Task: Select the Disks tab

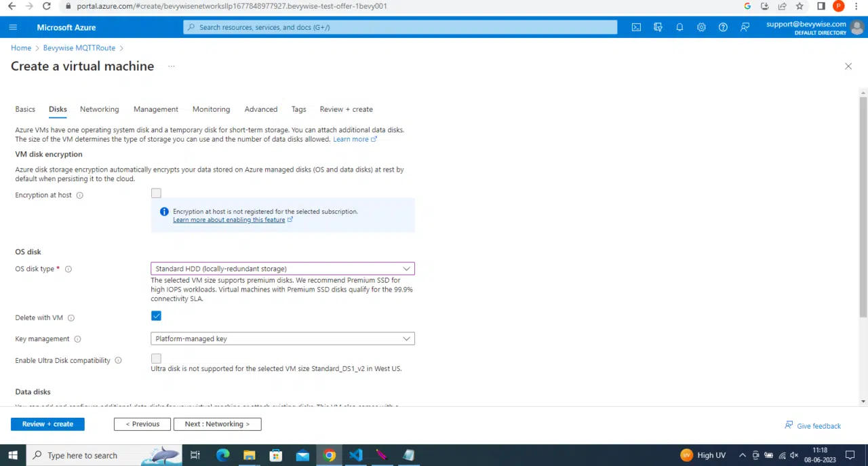Action: click(x=58, y=109)
